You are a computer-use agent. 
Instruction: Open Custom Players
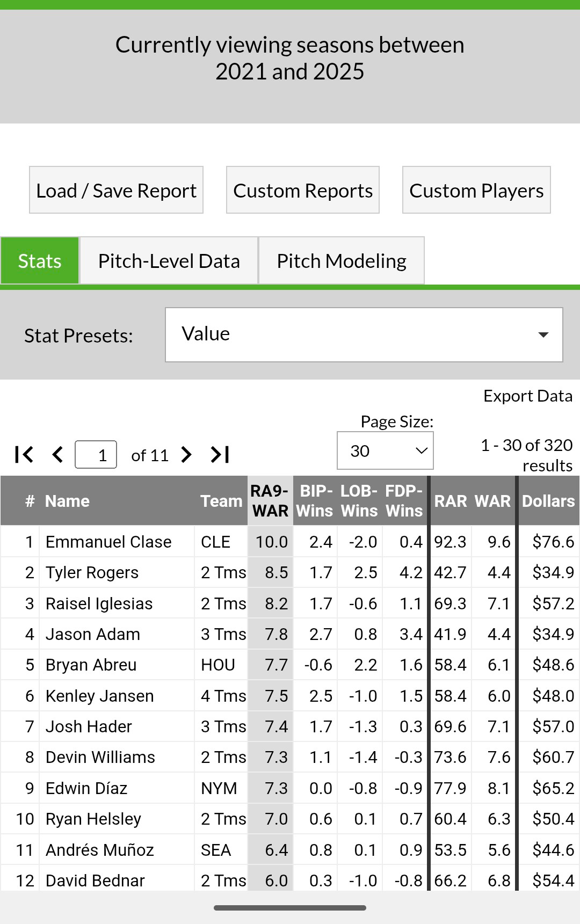[x=476, y=190]
